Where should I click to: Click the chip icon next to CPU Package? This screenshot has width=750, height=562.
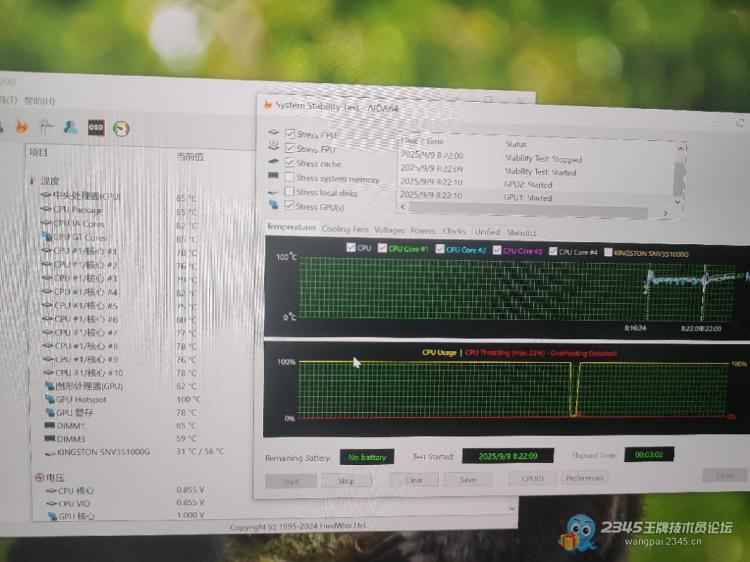(x=46, y=209)
